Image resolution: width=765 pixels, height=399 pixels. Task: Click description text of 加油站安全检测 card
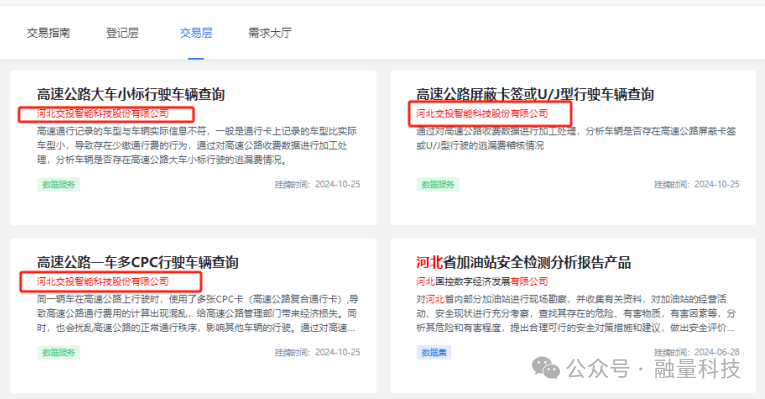576,313
